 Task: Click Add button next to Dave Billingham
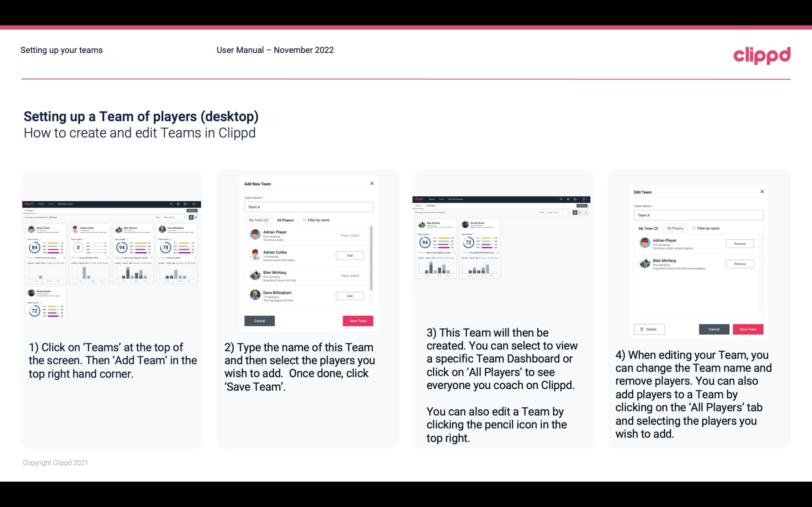click(349, 295)
